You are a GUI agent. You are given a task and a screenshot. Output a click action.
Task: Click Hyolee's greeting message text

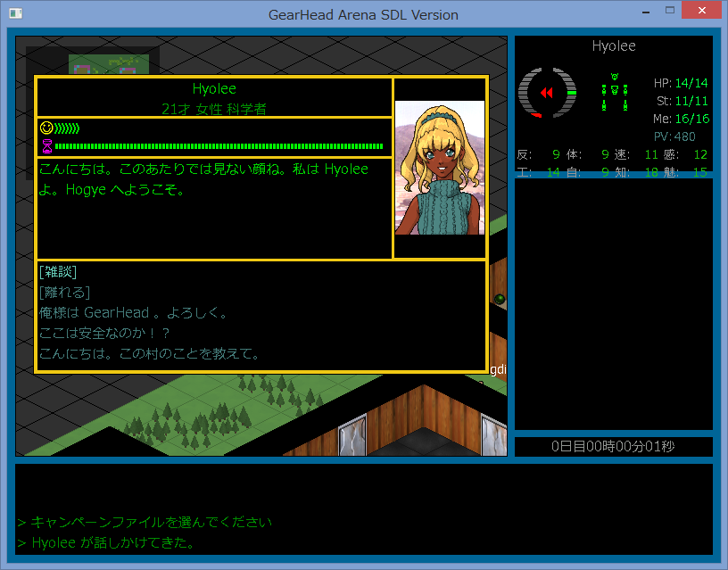(203, 179)
